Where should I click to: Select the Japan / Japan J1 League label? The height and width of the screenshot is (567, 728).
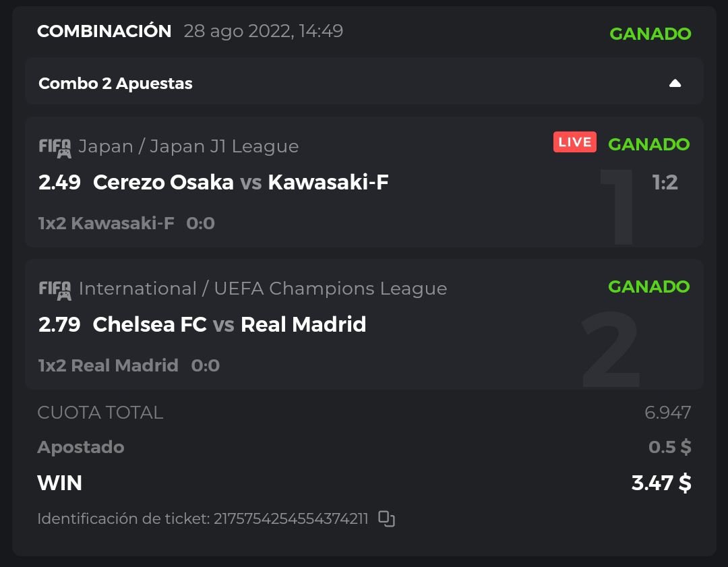tap(189, 146)
